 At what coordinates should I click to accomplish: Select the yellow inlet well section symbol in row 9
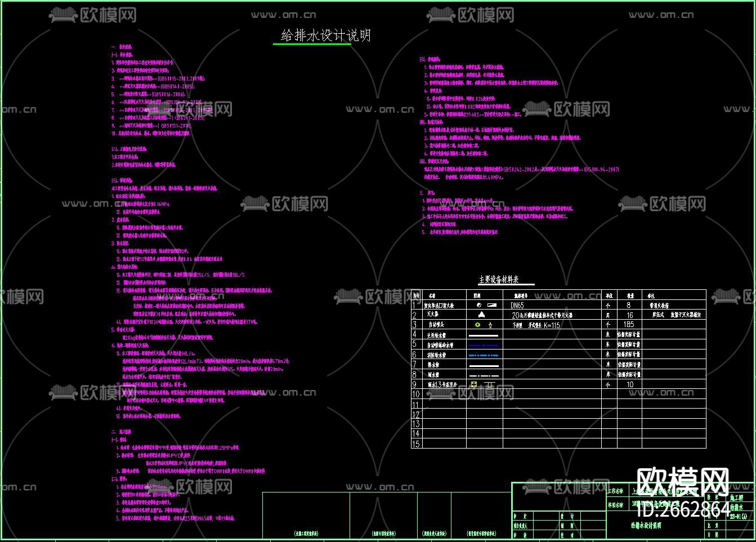tap(489, 385)
